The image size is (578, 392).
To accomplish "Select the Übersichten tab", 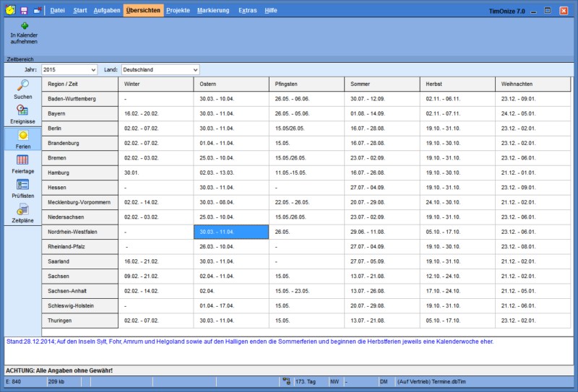I will tap(143, 10).
